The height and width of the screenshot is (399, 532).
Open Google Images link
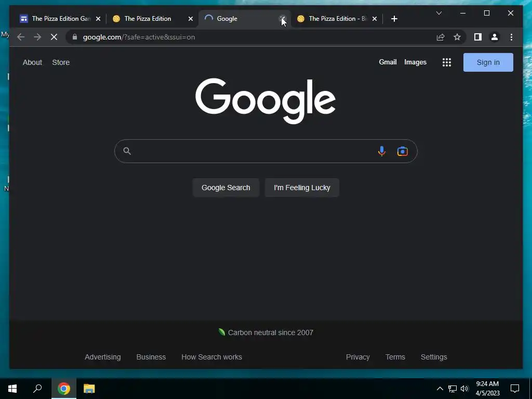[415, 62]
